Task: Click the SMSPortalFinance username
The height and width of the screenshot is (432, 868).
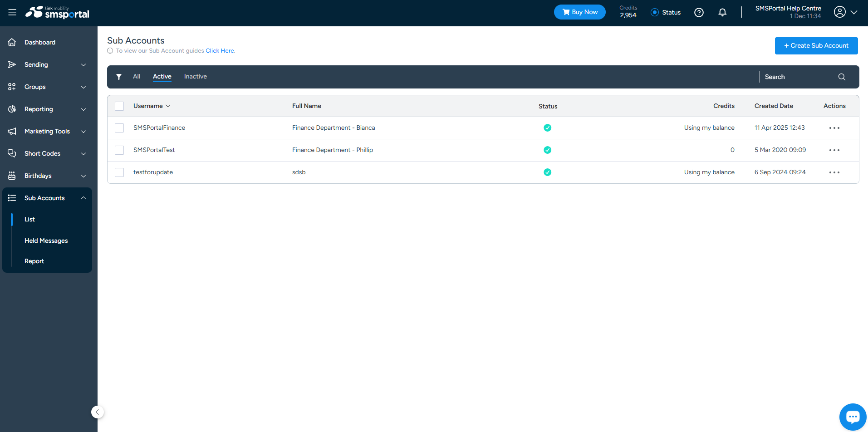Action: [x=159, y=128]
